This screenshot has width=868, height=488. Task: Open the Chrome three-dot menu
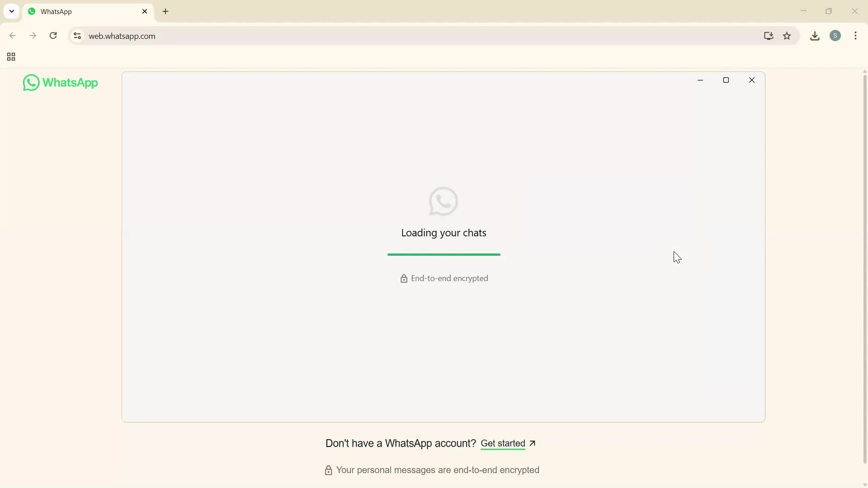pos(856,36)
